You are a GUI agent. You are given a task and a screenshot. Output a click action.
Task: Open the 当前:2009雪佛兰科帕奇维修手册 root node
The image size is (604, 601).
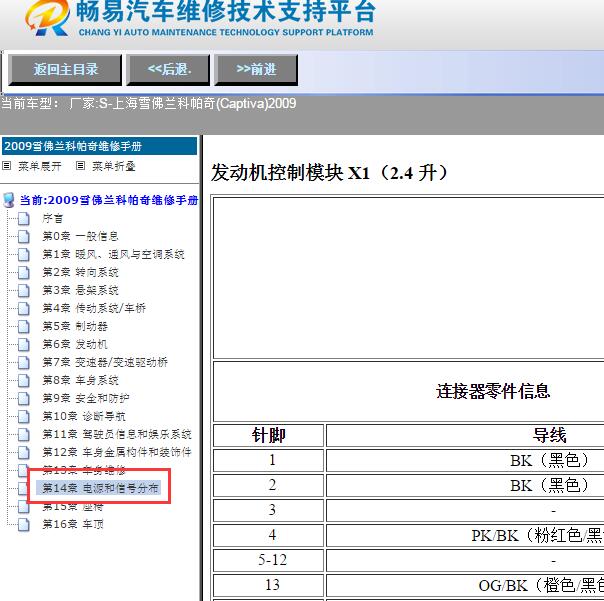pyautogui.click(x=109, y=200)
